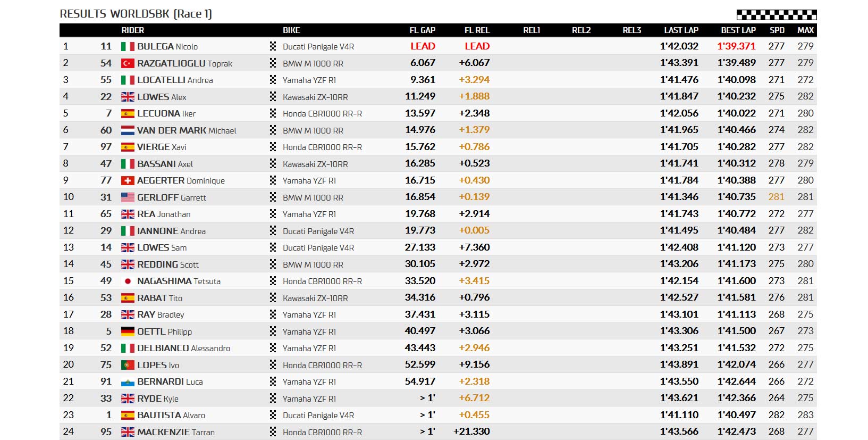Click the Turkish flag next to Razgatlioglu
The image size is (868, 440).
128,63
